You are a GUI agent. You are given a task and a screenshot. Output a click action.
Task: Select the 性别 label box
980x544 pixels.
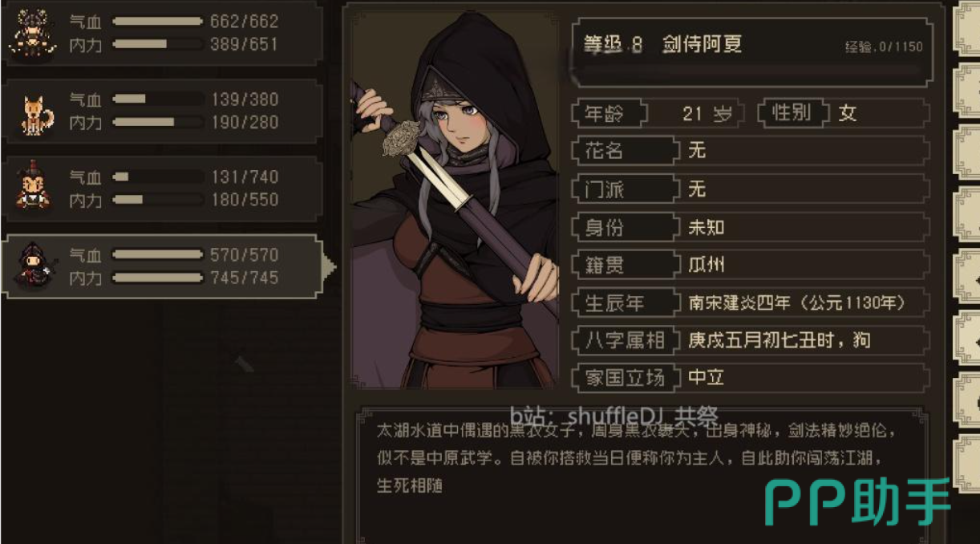click(x=792, y=113)
